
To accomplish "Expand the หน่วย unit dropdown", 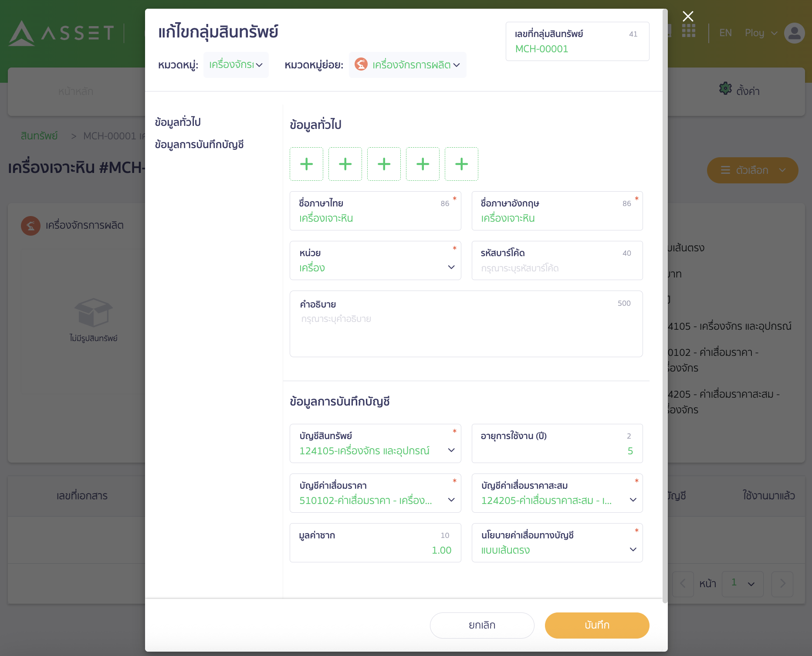I will pos(451,267).
